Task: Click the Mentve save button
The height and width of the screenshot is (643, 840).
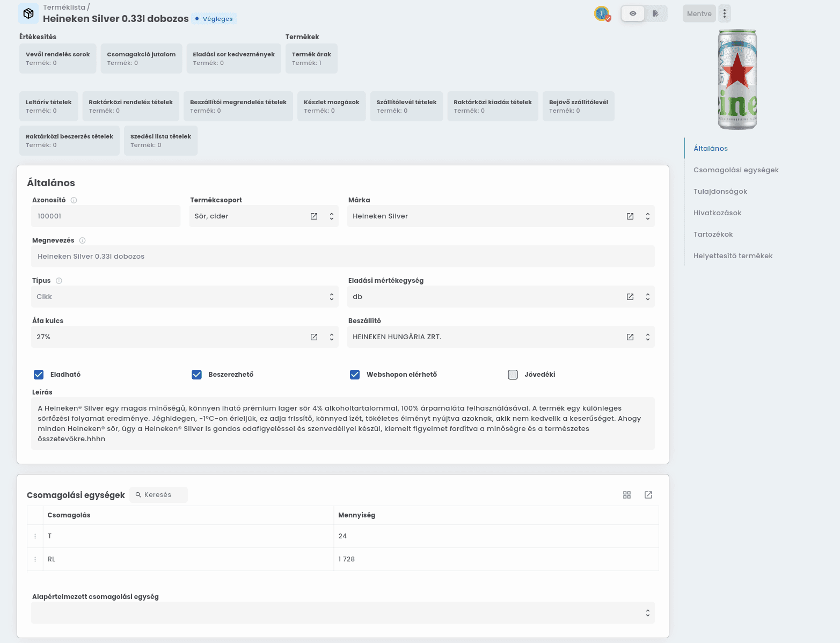Action: tap(699, 13)
